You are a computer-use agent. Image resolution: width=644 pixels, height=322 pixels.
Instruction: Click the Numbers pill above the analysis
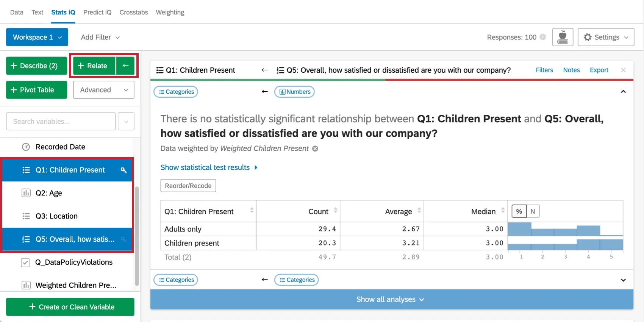294,92
